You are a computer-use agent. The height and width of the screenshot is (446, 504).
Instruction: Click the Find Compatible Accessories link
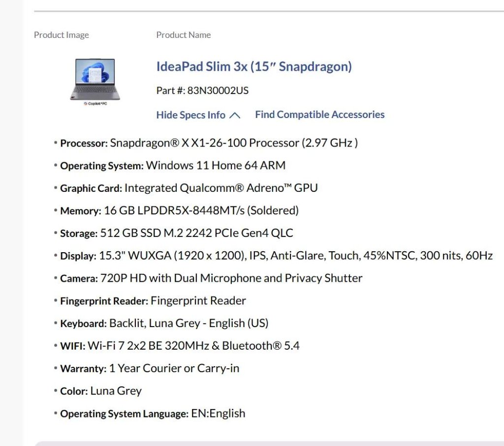319,114
